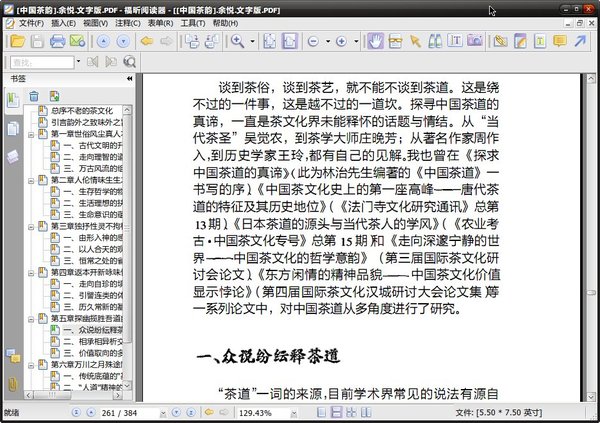Open the zoom percentage dropdown 129.43%
The height and width of the screenshot is (423, 600).
pos(293,413)
